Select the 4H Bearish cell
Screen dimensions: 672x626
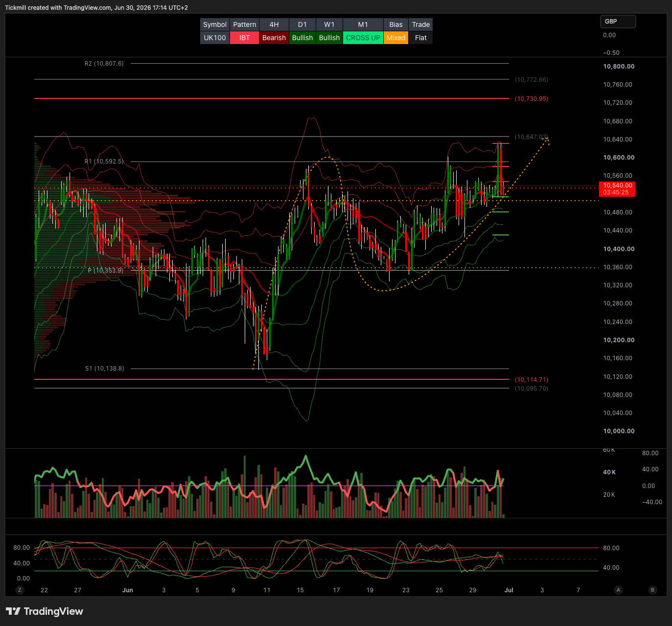pyautogui.click(x=274, y=38)
